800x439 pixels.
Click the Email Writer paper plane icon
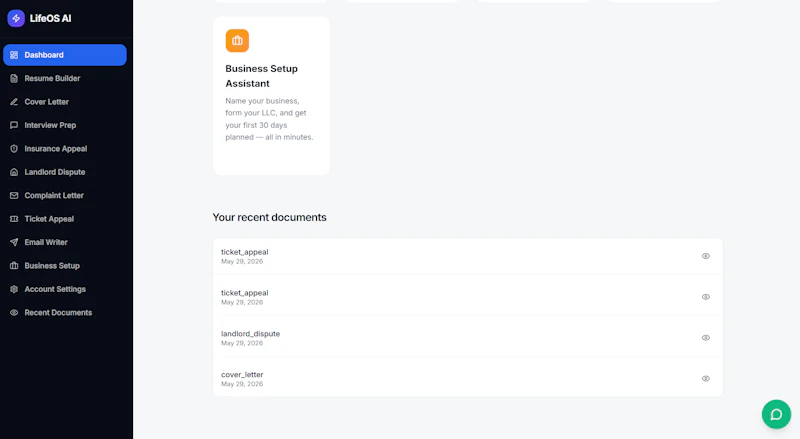14,242
